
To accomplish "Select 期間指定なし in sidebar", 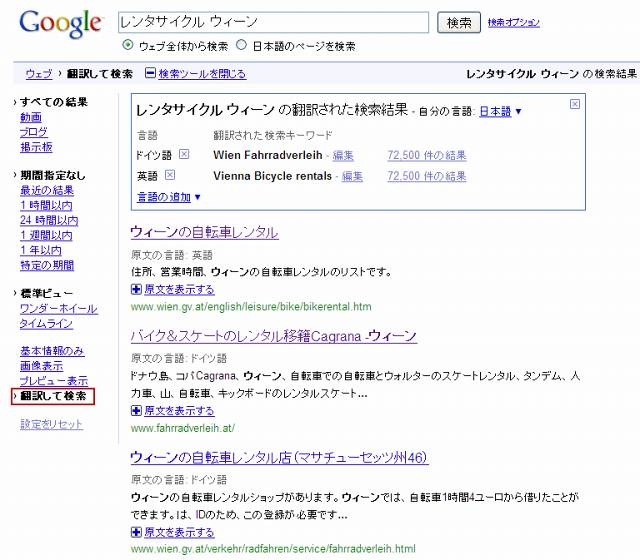I will (53, 175).
